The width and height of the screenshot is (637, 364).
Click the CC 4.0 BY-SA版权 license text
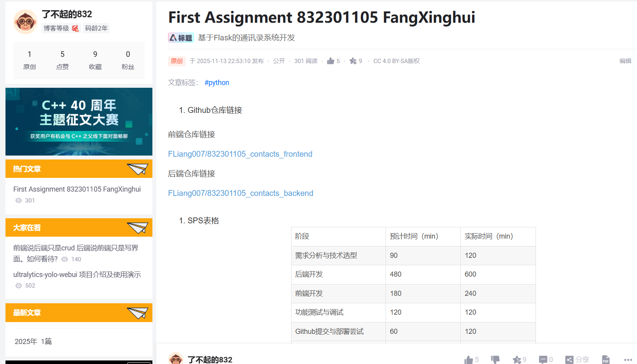(396, 61)
